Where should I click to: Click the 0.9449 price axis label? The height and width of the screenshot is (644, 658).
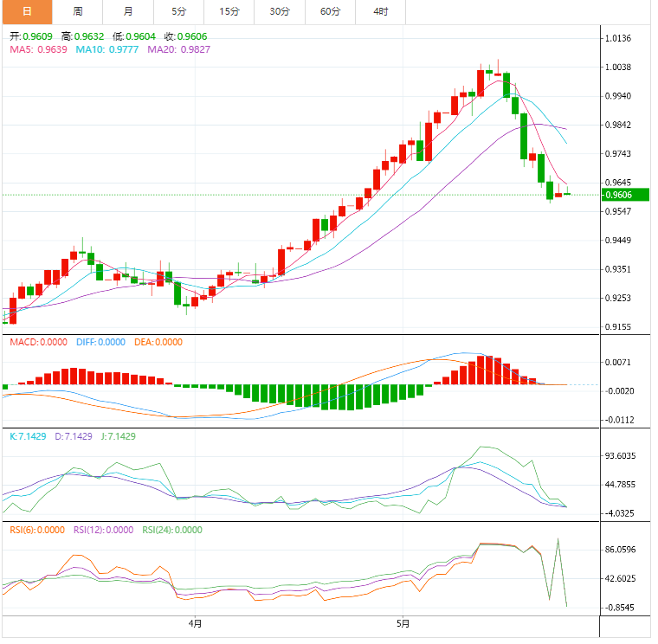(x=618, y=241)
